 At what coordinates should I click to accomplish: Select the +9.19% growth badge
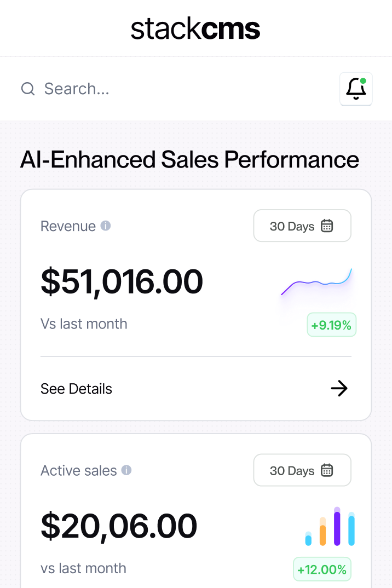[x=331, y=325]
